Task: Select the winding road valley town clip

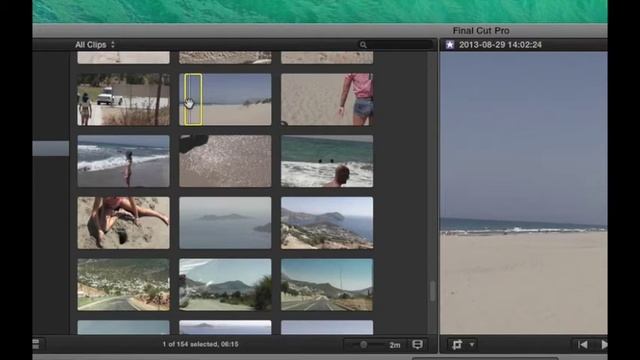Action: coord(123,284)
